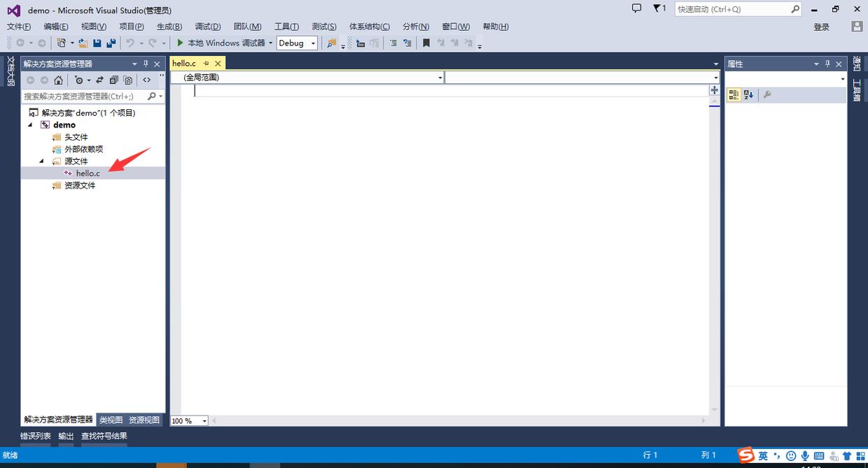Pin the Solution Explorer panel
Image resolution: width=868 pixels, height=468 pixels.
point(146,63)
